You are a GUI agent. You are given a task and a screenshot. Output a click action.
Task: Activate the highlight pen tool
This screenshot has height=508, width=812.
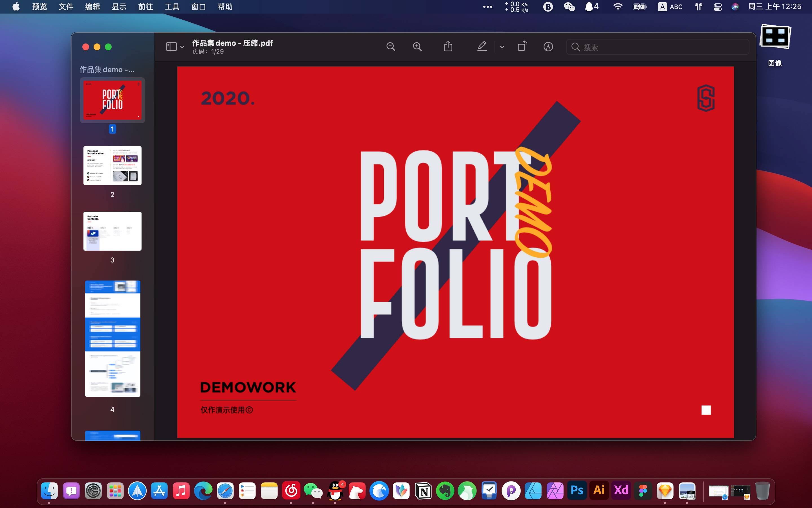coord(482,46)
